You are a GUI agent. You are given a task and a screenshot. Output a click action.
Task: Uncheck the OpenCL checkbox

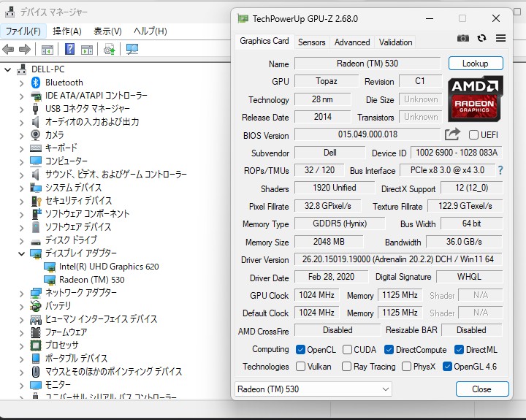(301, 350)
